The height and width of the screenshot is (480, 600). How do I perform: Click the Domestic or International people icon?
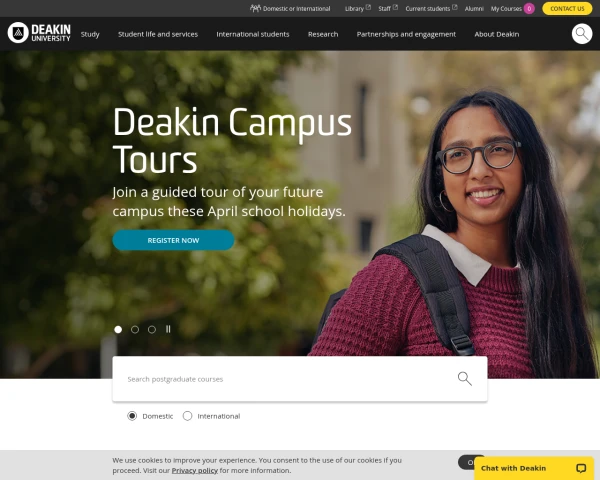tap(255, 8)
